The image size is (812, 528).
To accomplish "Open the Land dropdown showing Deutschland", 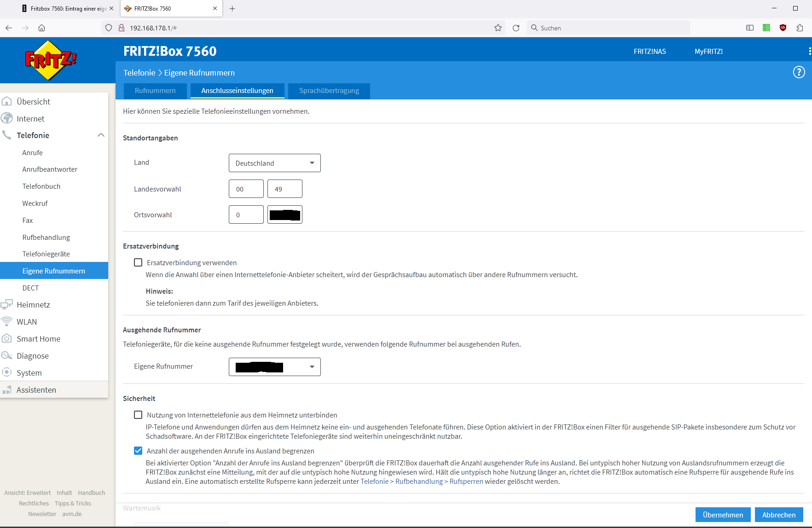I will 275,163.
